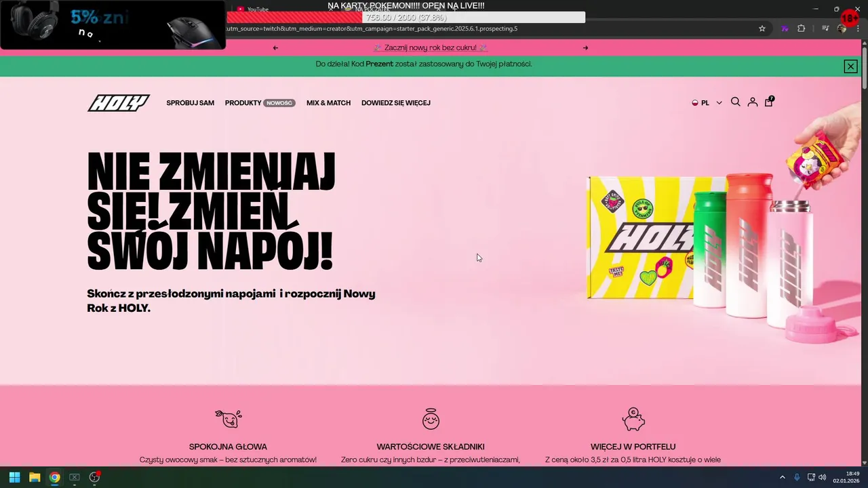This screenshot has height=488, width=868.
Task: Click the Spokojna Głowa fruit icon
Action: click(x=228, y=419)
